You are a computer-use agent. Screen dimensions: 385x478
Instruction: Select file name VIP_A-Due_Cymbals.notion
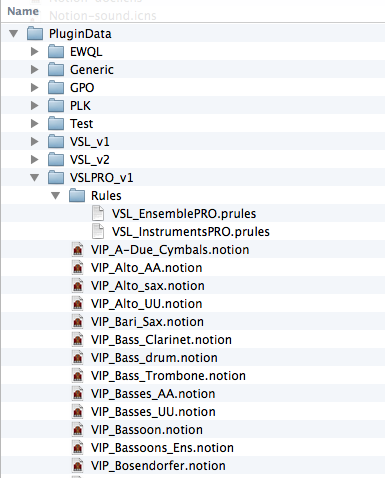170,250
